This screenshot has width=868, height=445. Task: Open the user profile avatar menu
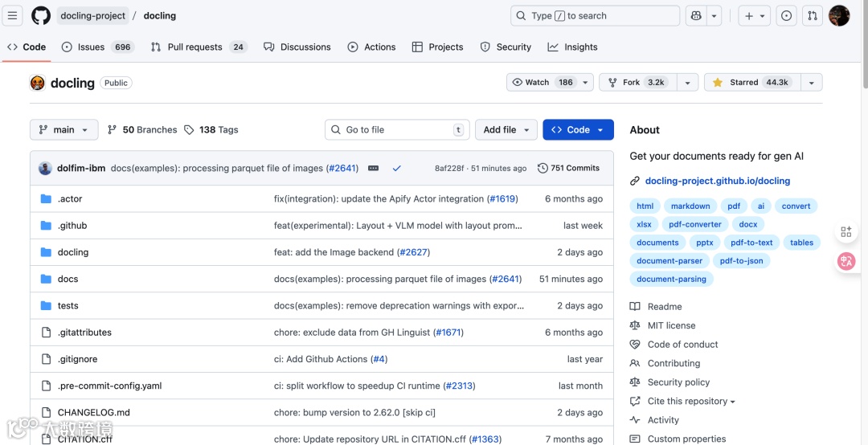[x=839, y=16]
